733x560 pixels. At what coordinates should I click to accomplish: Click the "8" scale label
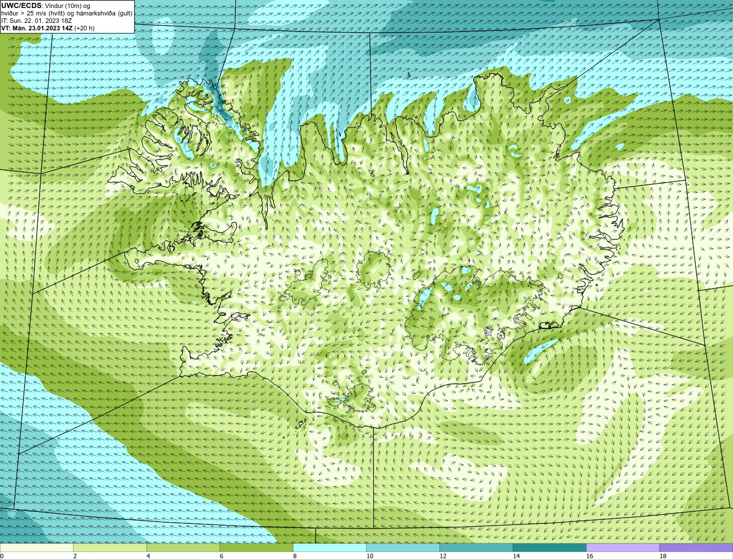coord(295,556)
